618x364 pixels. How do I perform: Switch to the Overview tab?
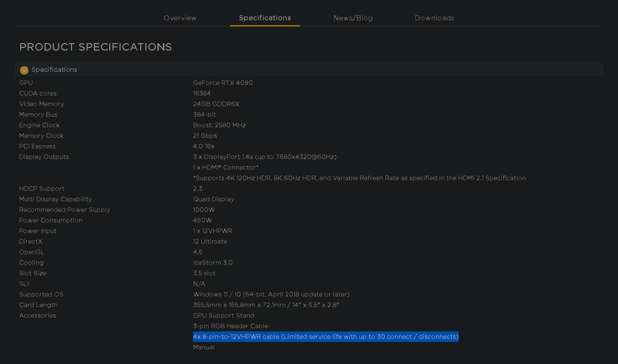[180, 18]
